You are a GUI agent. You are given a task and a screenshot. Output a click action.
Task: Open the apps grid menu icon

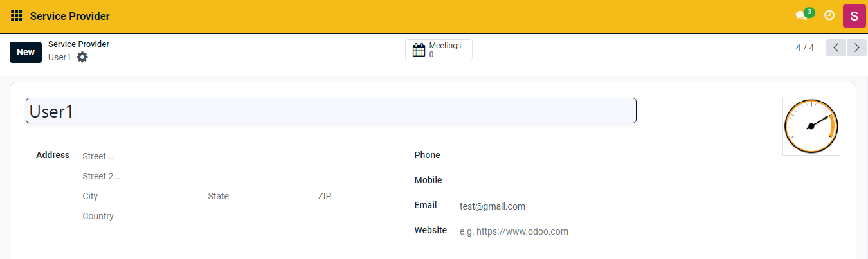(x=17, y=16)
